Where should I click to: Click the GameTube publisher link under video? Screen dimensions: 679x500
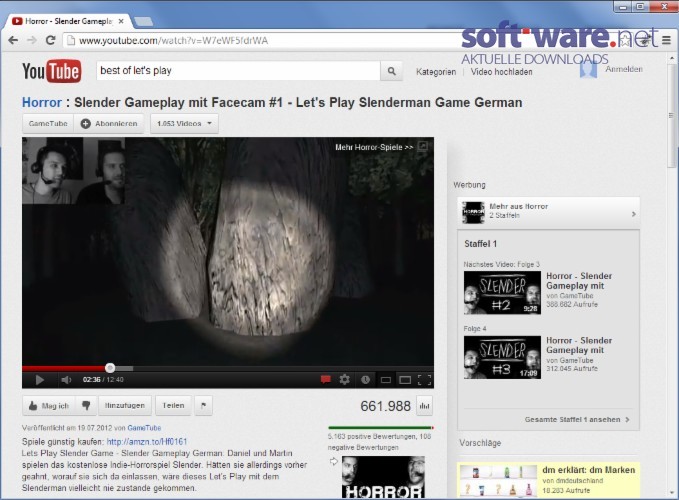pos(144,428)
